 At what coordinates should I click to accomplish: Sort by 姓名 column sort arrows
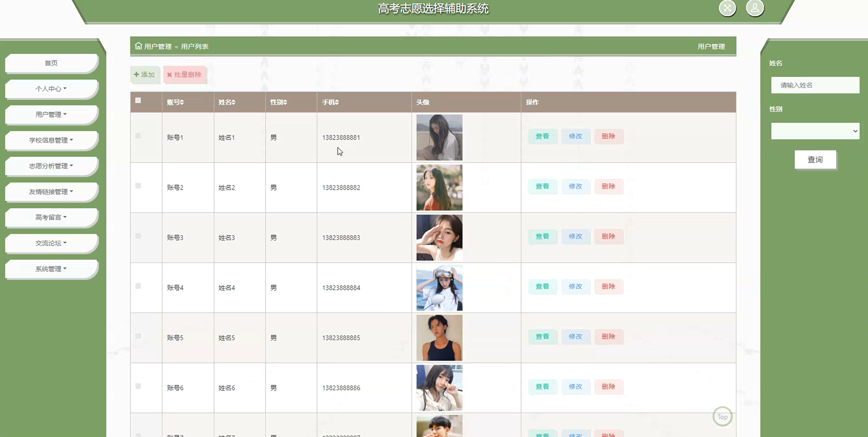pyautogui.click(x=234, y=102)
